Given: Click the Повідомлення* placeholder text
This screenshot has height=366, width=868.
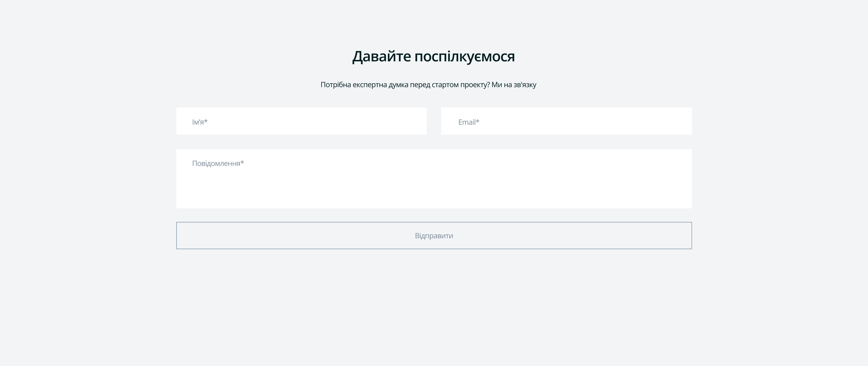Looking at the screenshot, I should click(218, 163).
